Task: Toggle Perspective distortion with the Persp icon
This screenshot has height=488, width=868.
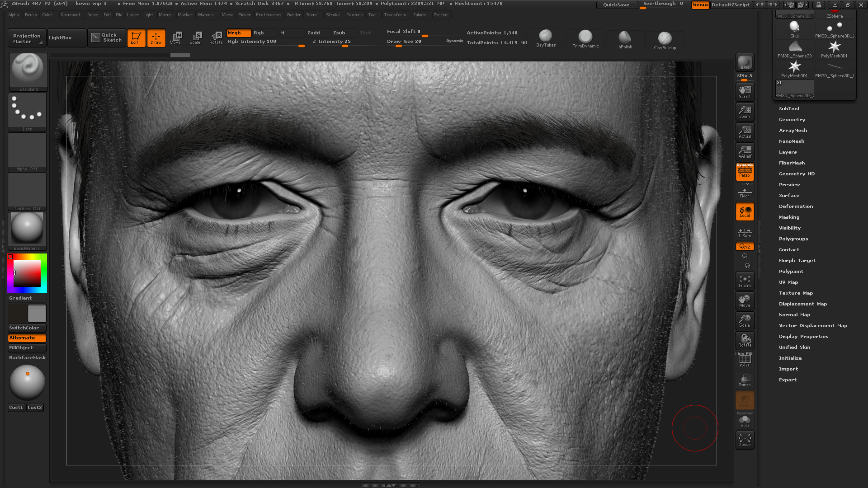Action: pos(745,172)
